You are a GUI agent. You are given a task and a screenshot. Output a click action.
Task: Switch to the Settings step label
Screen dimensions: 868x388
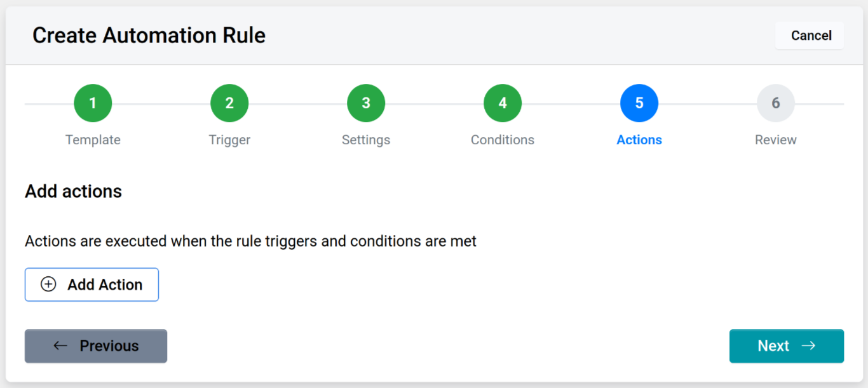click(366, 140)
